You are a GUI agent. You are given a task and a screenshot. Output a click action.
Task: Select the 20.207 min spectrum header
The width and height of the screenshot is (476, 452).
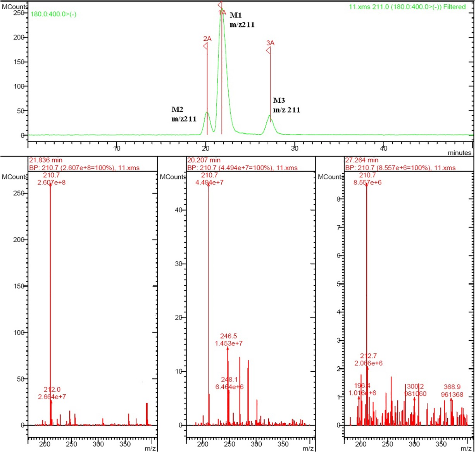204,160
